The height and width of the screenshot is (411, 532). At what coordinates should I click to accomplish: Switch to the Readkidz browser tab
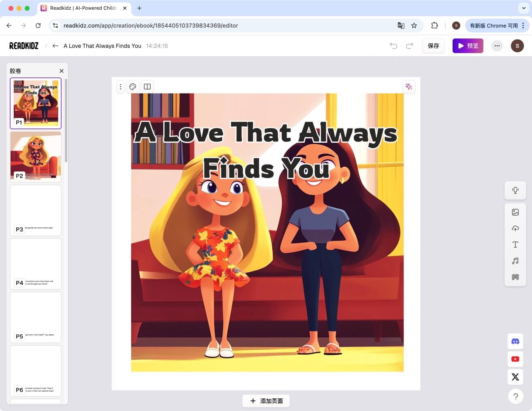(84, 8)
